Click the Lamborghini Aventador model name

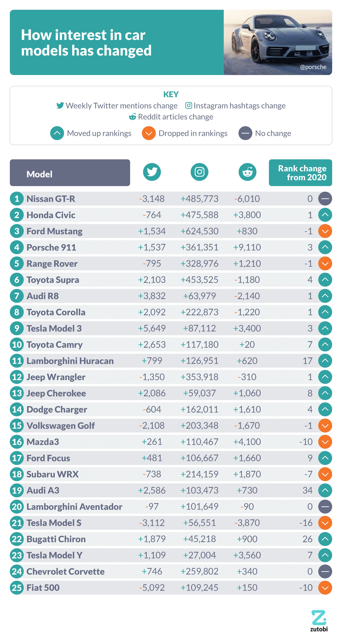tap(74, 507)
